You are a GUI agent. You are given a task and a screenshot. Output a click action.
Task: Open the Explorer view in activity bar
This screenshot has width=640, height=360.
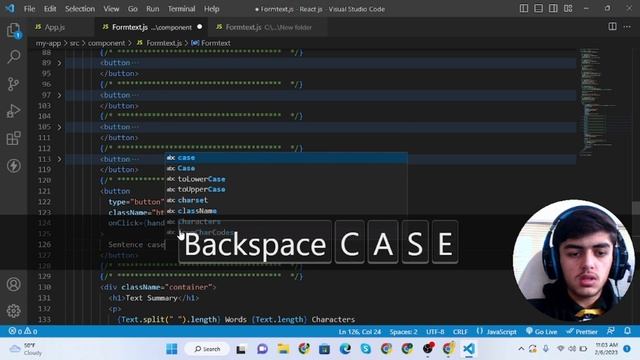(x=13, y=30)
